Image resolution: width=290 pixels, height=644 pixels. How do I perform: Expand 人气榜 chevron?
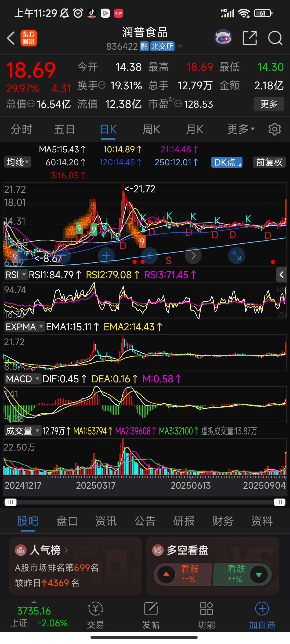pyautogui.click(x=66, y=550)
